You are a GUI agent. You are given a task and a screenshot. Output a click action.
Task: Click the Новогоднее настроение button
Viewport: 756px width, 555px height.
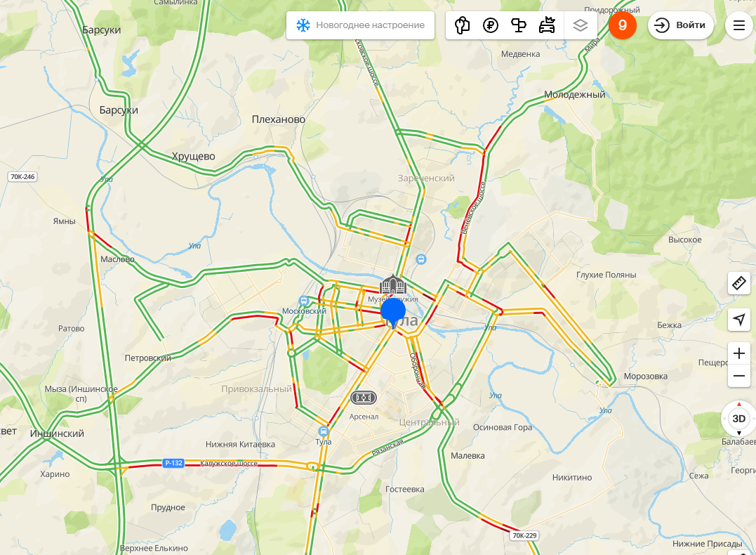tap(360, 25)
